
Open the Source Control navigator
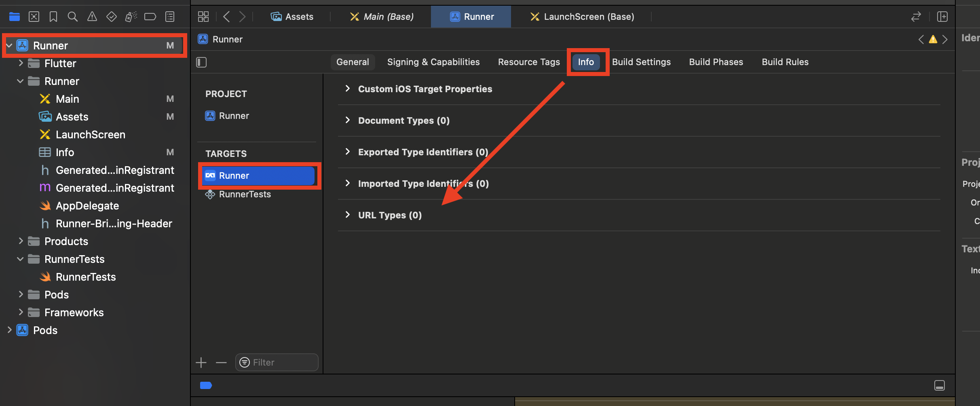(34, 17)
